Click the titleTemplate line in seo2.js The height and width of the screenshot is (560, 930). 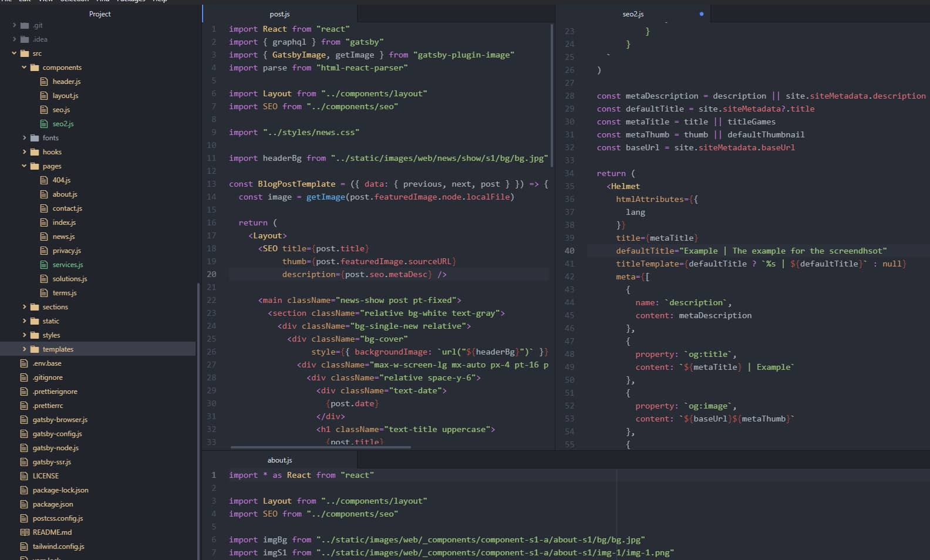(761, 264)
